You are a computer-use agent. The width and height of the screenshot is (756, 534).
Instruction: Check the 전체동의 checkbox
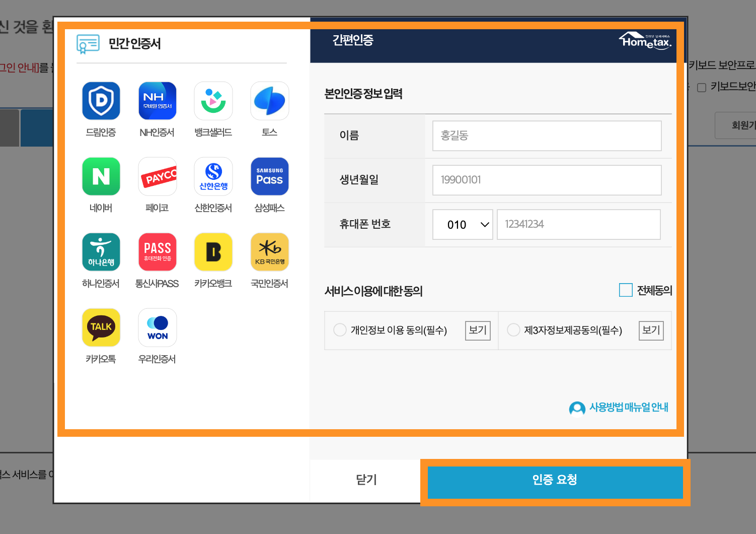(626, 290)
